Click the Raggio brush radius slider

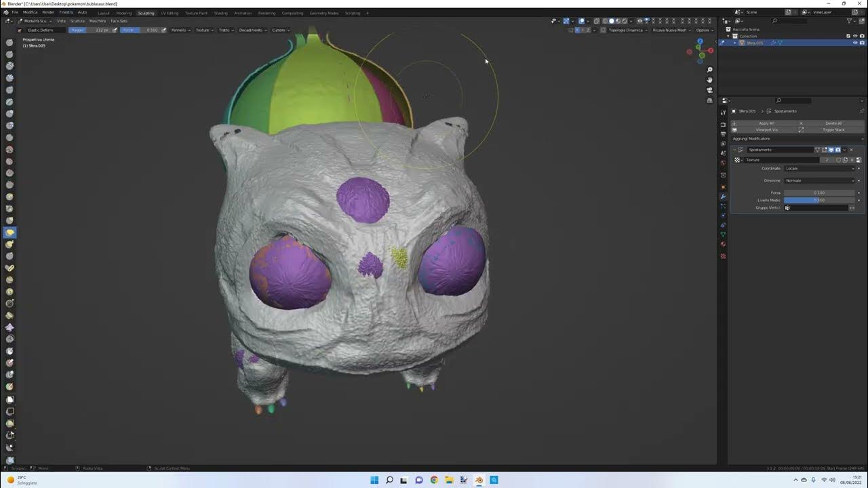coord(90,30)
